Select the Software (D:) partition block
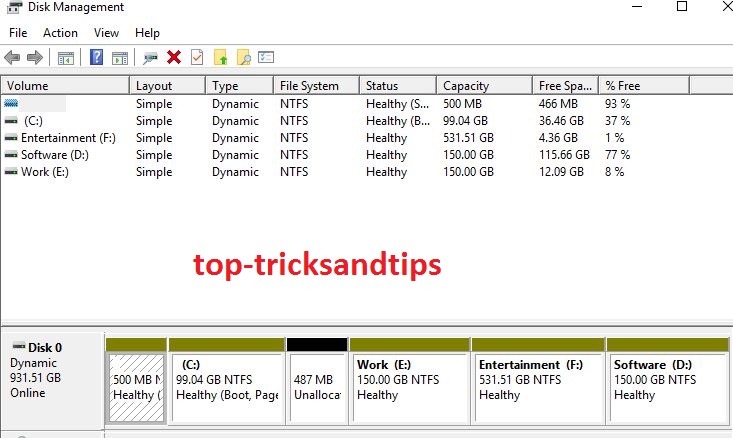 pyautogui.click(x=668, y=387)
